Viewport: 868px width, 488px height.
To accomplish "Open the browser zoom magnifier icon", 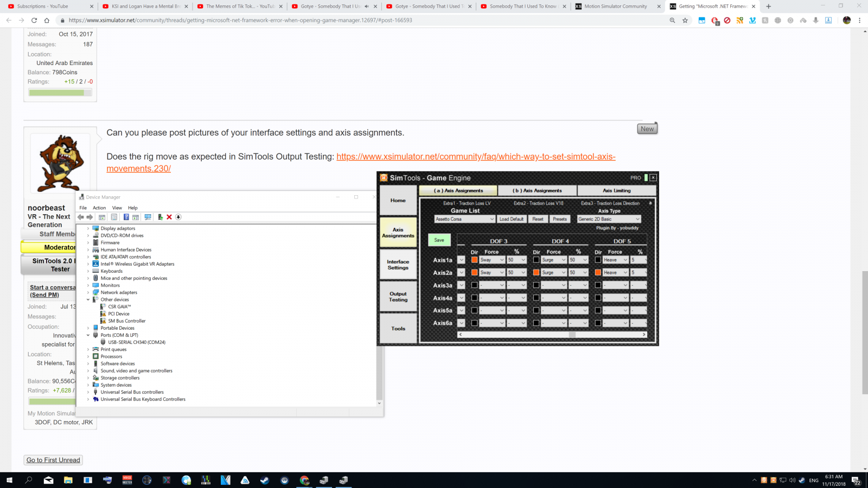I will pos(672,20).
